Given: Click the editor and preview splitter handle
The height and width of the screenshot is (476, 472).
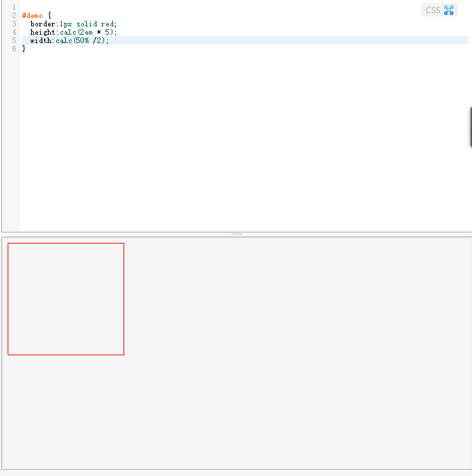Looking at the screenshot, I should 237,234.
